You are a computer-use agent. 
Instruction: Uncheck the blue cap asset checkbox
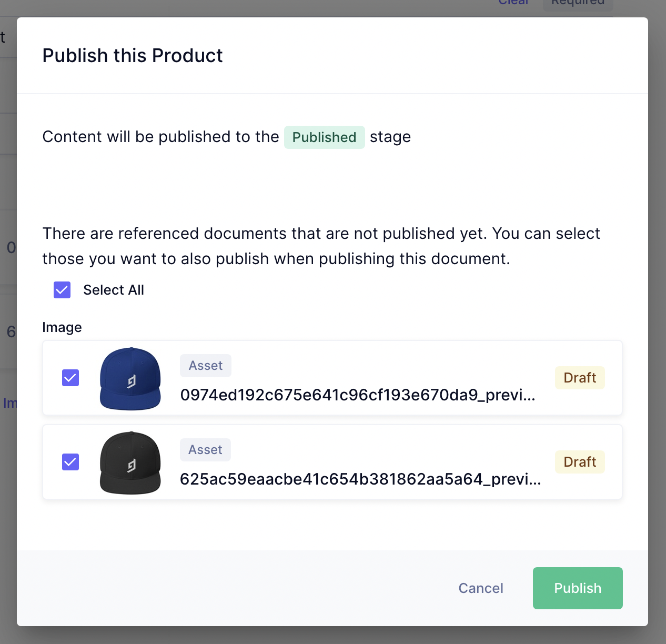[70, 378]
